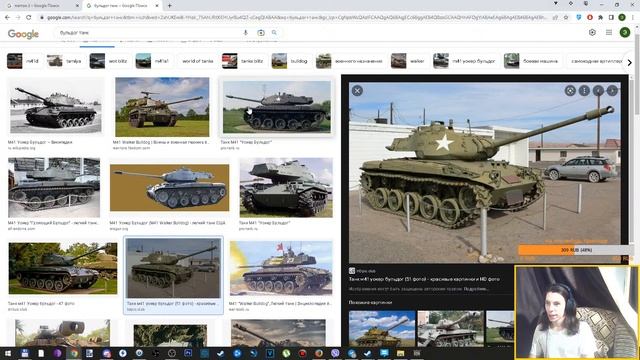The height and width of the screenshot is (360, 640).
Task: Go to previous image in preview
Action: pyautogui.click(x=598, y=91)
